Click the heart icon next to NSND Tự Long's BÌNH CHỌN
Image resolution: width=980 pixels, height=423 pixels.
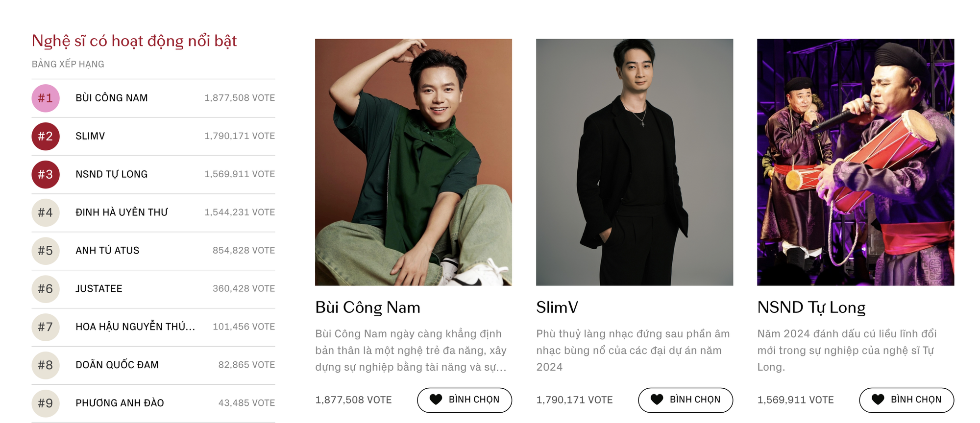[877, 399]
